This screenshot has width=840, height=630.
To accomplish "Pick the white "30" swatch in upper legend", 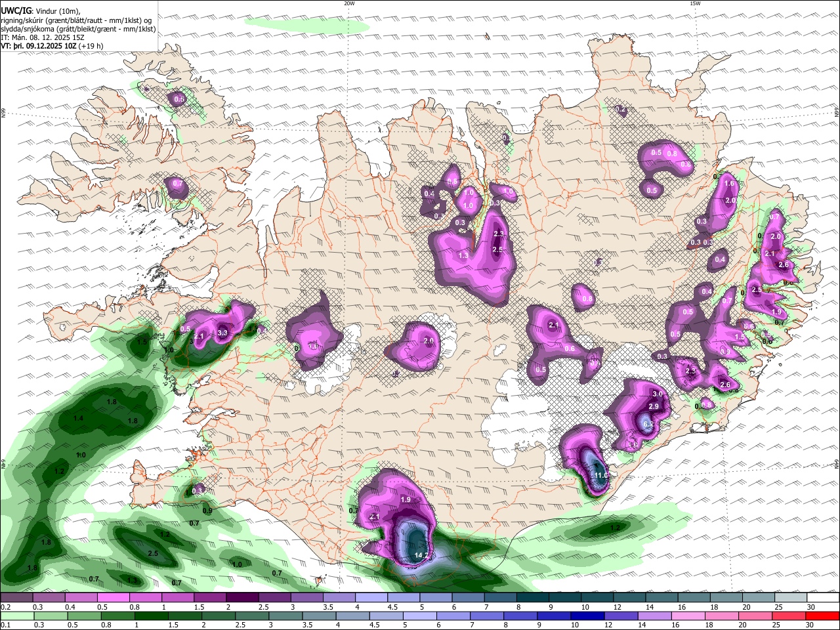I will click(x=823, y=598).
